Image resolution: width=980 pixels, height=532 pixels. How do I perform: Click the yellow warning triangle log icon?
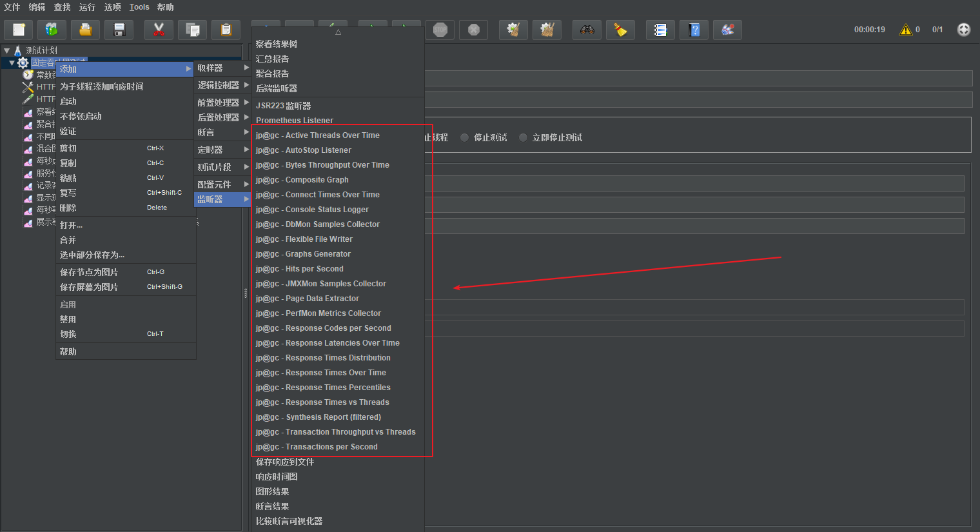(906, 30)
